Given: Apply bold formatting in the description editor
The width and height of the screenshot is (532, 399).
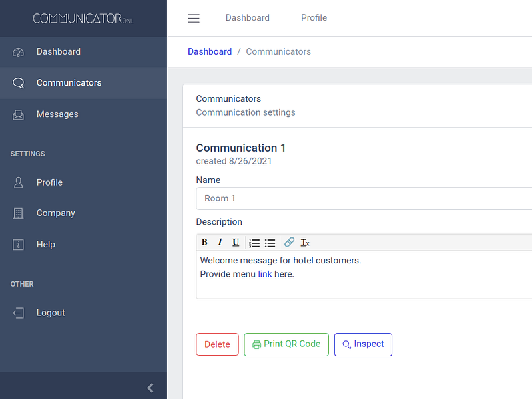Looking at the screenshot, I should 204,242.
